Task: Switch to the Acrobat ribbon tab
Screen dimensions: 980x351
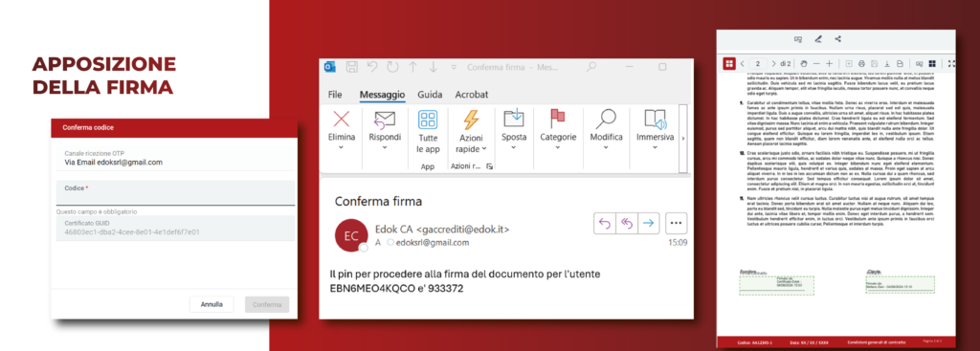Action: point(471,95)
